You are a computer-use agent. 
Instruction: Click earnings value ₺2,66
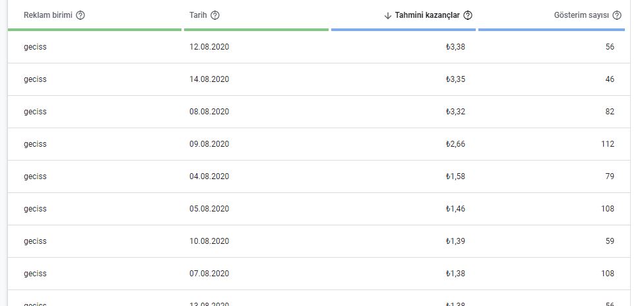click(x=455, y=144)
